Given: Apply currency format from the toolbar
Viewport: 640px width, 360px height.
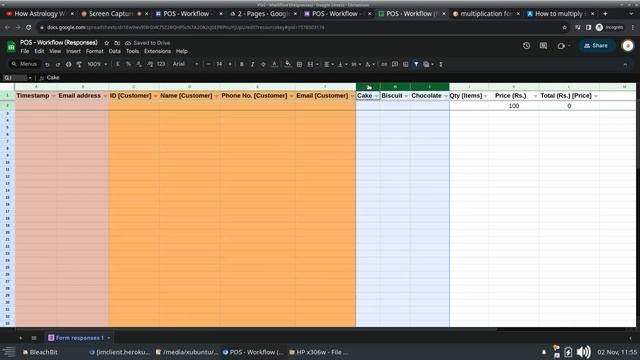Looking at the screenshot, I should tap(118, 64).
